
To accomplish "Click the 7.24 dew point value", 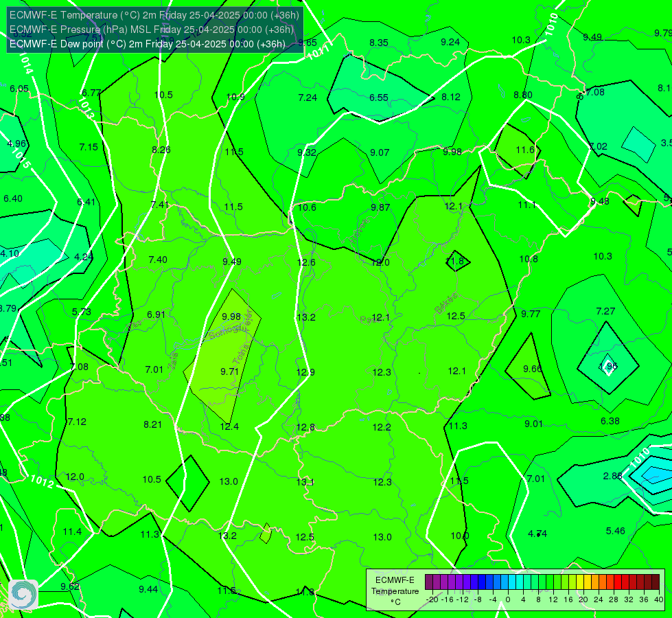I will coord(308,98).
